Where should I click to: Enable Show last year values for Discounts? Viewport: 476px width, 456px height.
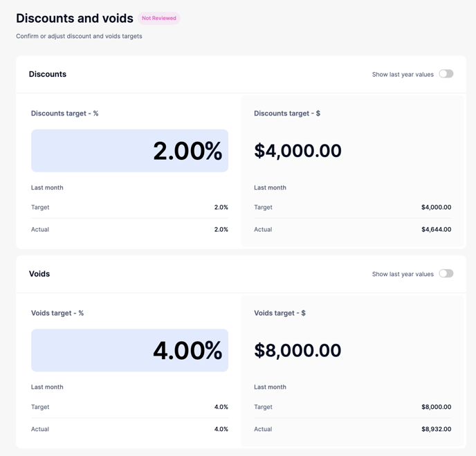tap(446, 74)
